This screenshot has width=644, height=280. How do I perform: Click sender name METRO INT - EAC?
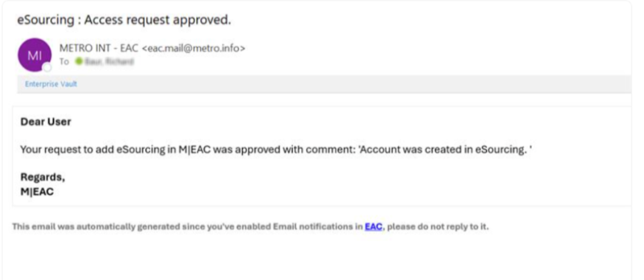[x=98, y=48]
